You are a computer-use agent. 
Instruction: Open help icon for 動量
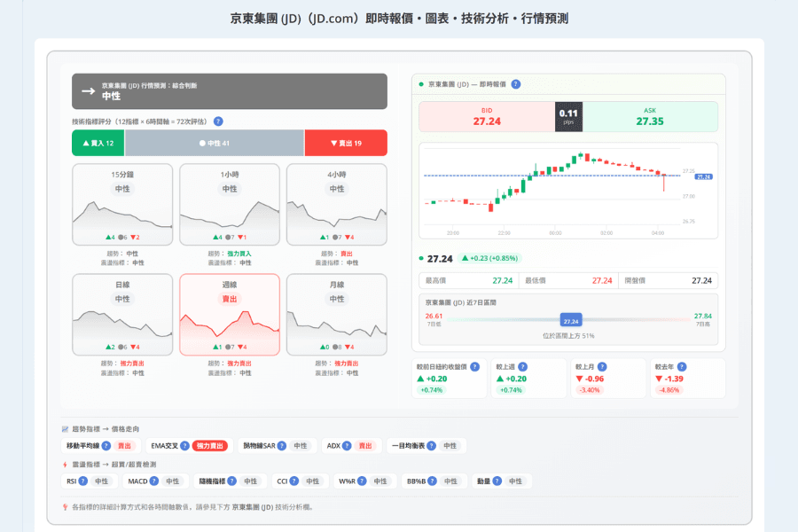tap(497, 481)
